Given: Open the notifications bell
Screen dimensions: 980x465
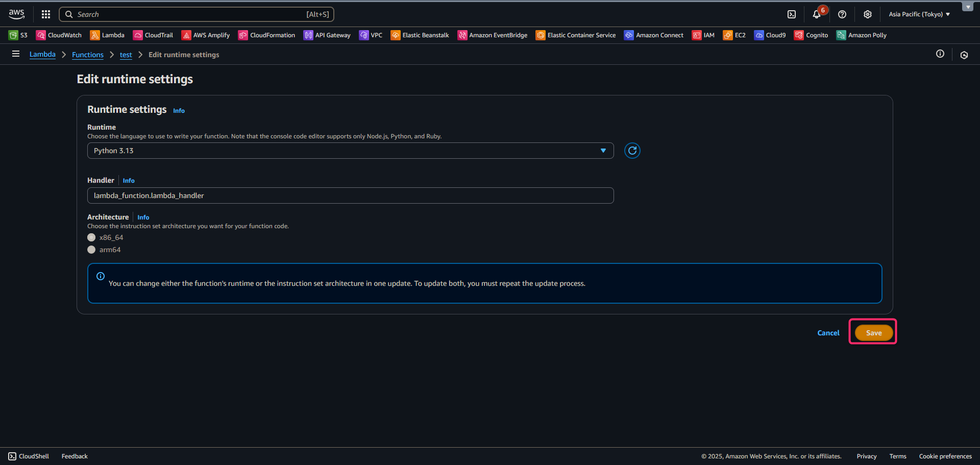Looking at the screenshot, I should click(x=817, y=14).
